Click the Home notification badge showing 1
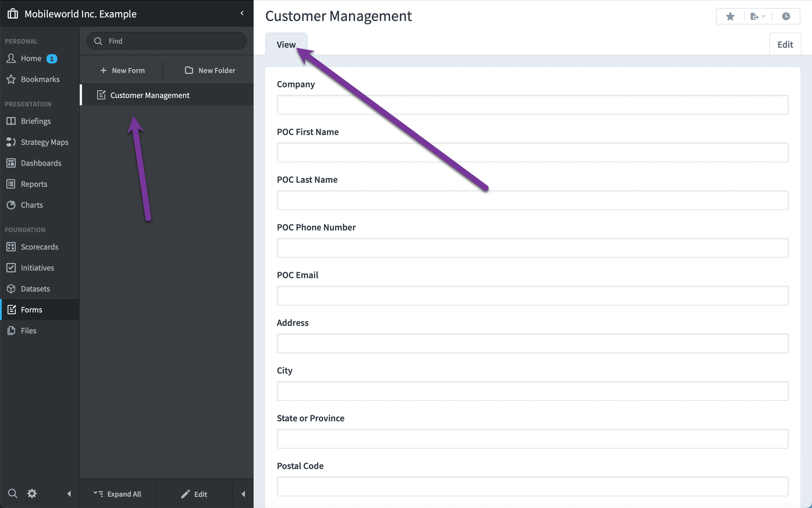This screenshot has width=812, height=508. (52, 58)
